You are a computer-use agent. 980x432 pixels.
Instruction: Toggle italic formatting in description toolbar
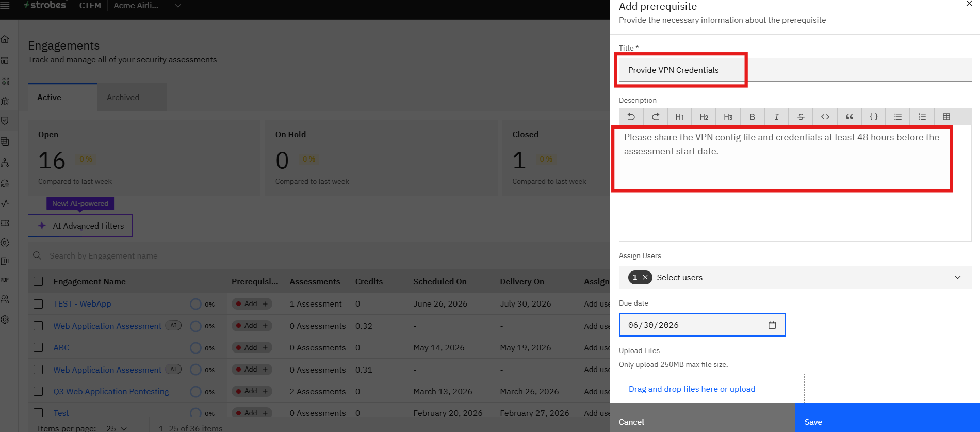coord(776,117)
